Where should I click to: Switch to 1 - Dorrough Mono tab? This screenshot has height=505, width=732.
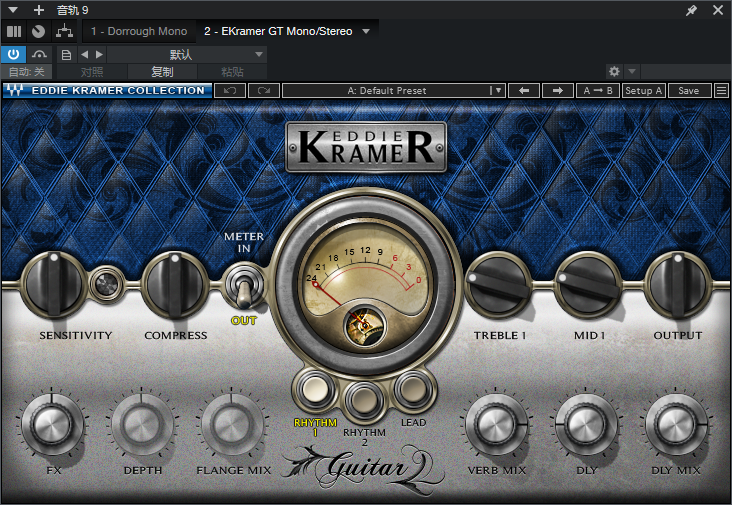pos(139,31)
